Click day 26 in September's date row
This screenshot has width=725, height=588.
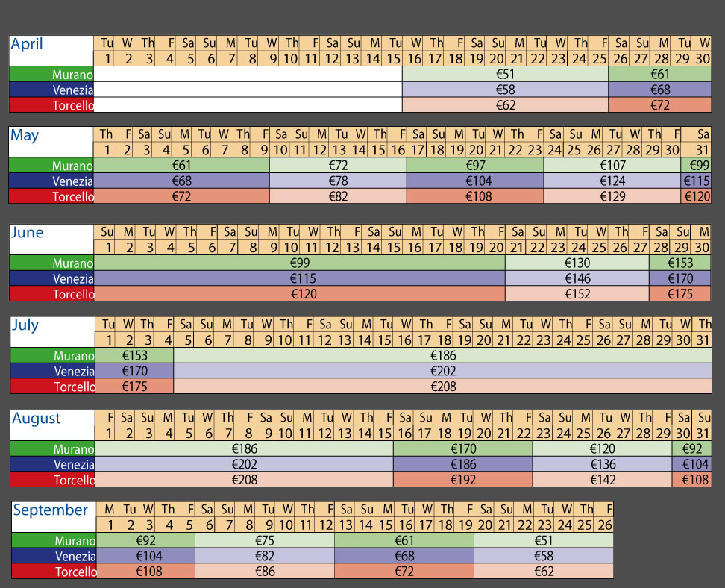click(605, 525)
